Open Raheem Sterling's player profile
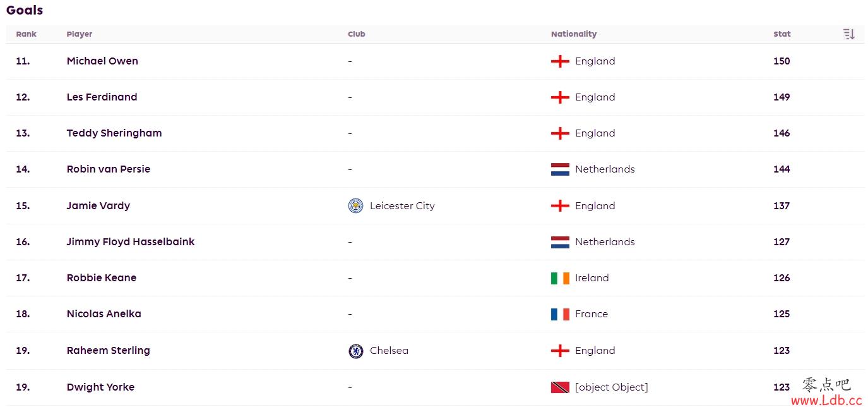Screen dimensions: 868x407 pyautogui.click(x=109, y=351)
